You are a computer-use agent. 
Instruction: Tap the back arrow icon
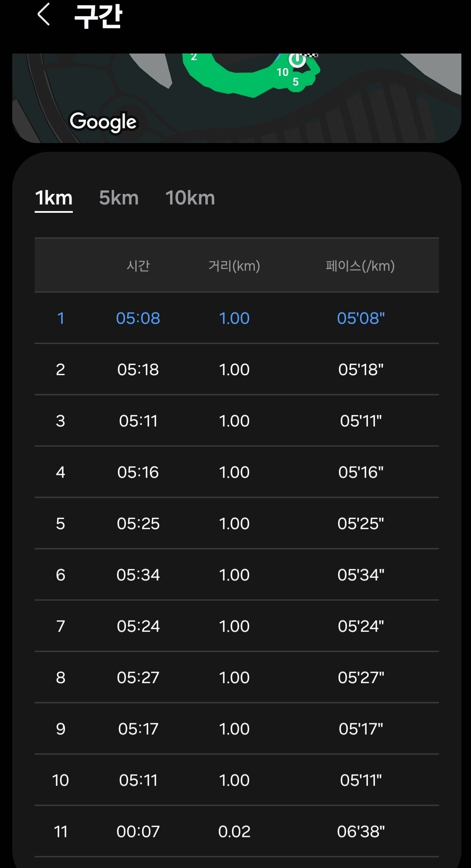pyautogui.click(x=43, y=14)
